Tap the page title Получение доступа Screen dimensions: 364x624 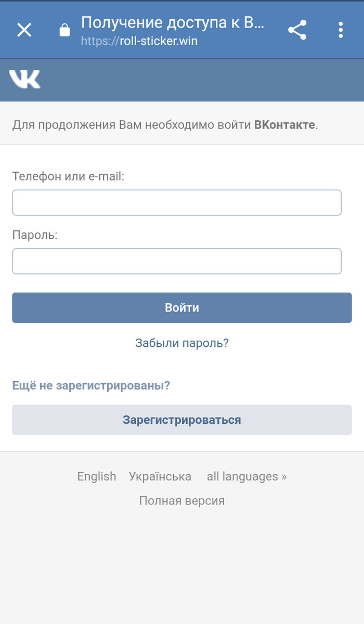pyautogui.click(x=173, y=23)
